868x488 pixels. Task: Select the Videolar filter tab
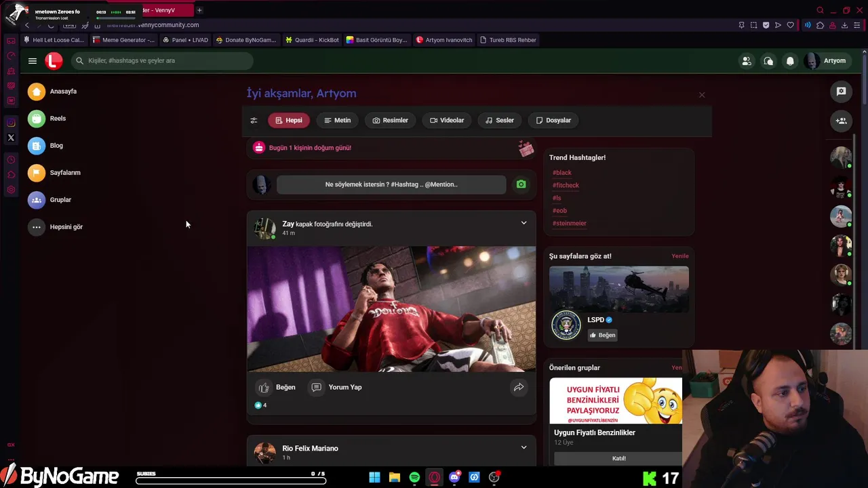447,121
